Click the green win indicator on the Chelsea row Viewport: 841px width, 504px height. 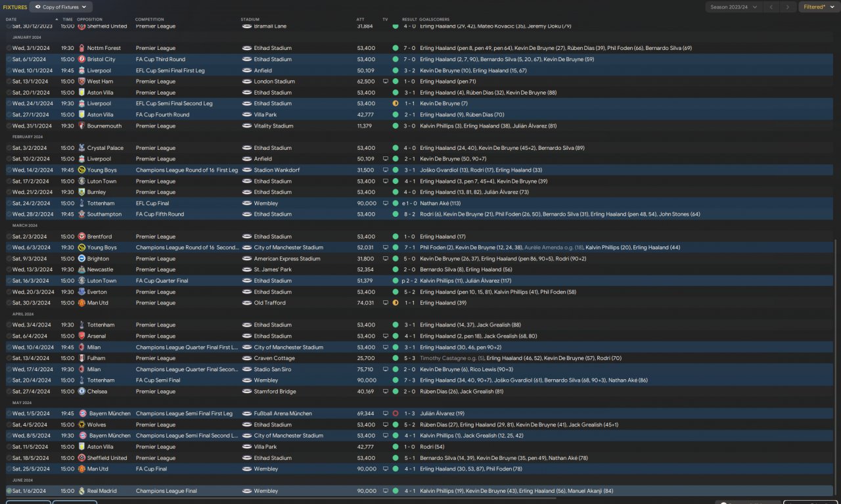(x=396, y=392)
